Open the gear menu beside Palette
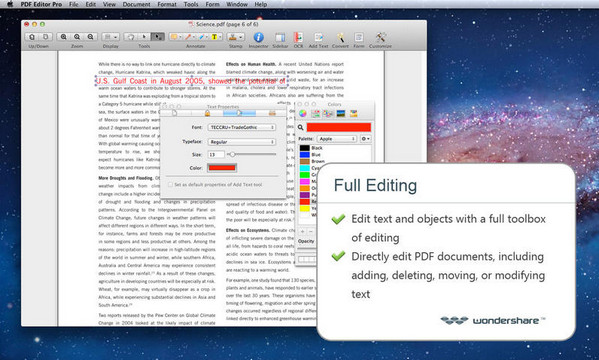 coord(365,139)
